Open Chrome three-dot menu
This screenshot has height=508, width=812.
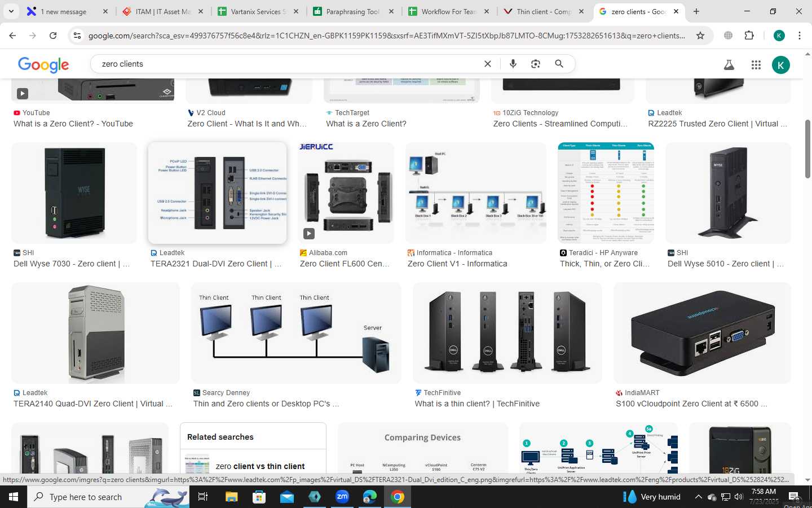[x=800, y=36]
